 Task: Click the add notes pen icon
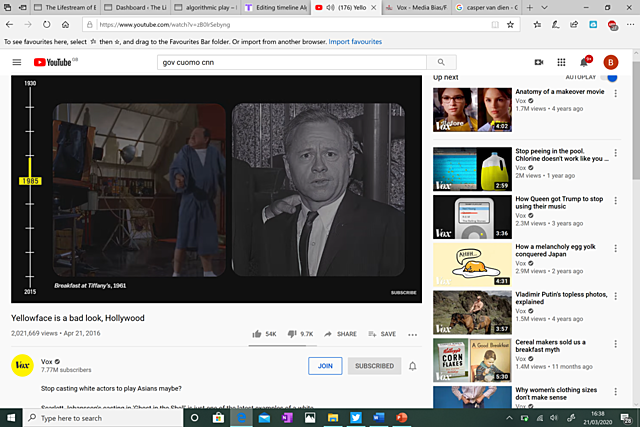(x=556, y=24)
